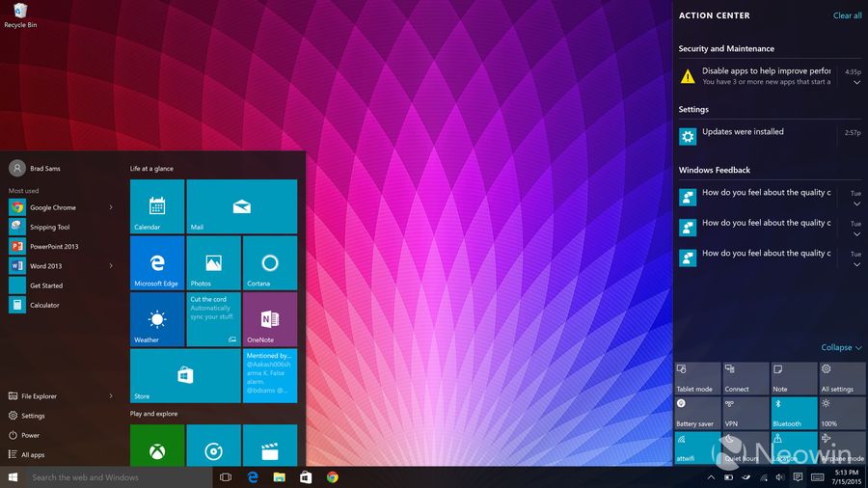Enable Airplane mode quick action
Image resolution: width=868 pixels, height=488 pixels.
point(842,447)
